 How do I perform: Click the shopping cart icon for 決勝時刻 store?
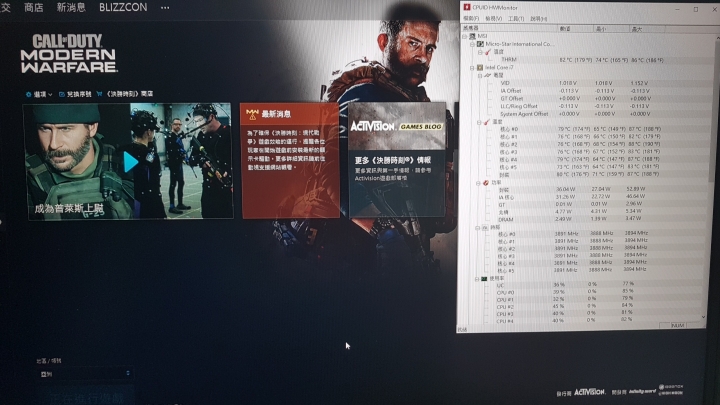tap(99, 94)
